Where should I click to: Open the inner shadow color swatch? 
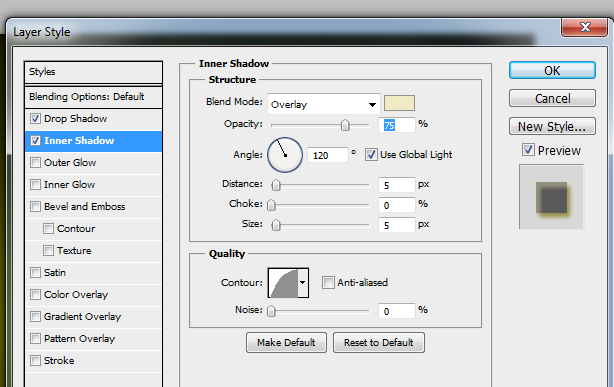(x=399, y=103)
